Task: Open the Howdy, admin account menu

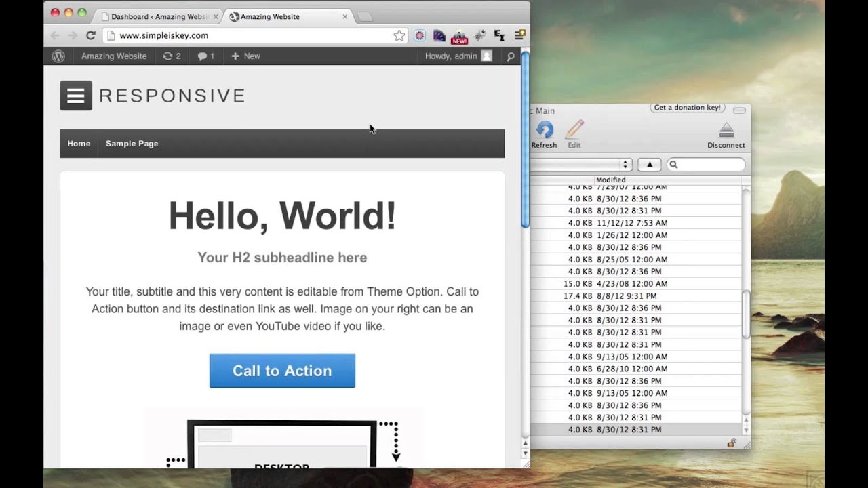Action: tap(458, 56)
